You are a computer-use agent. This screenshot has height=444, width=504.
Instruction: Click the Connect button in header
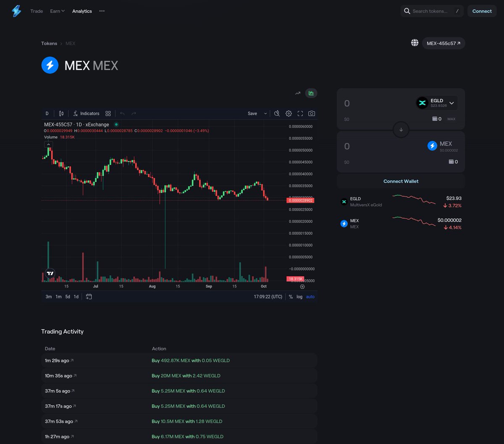click(x=482, y=11)
